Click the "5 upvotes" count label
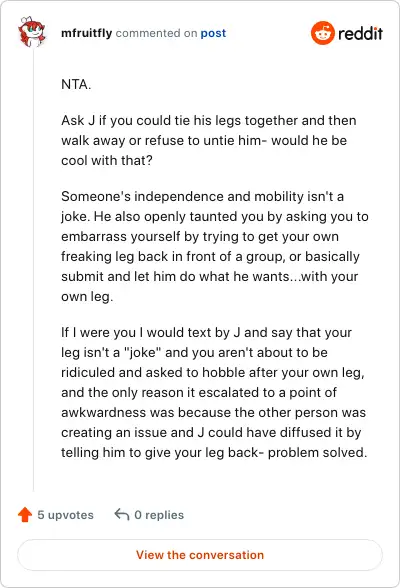400x588 pixels. 65,515
